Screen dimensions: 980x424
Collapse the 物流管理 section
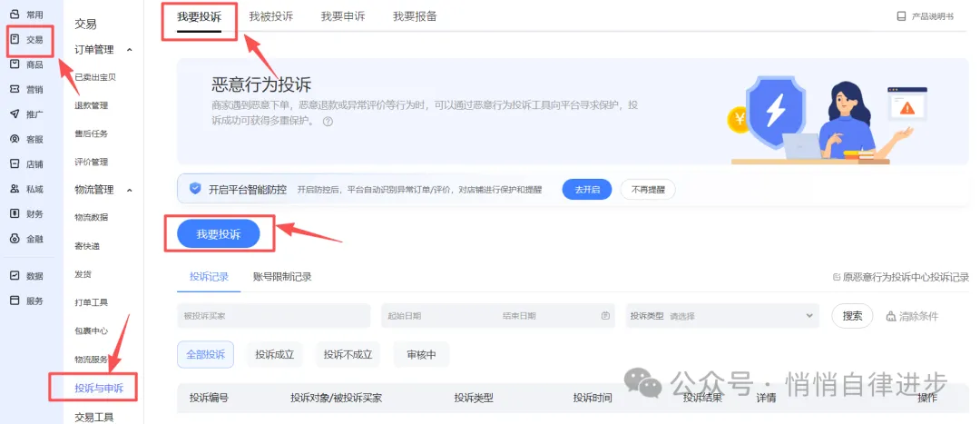[x=130, y=190]
